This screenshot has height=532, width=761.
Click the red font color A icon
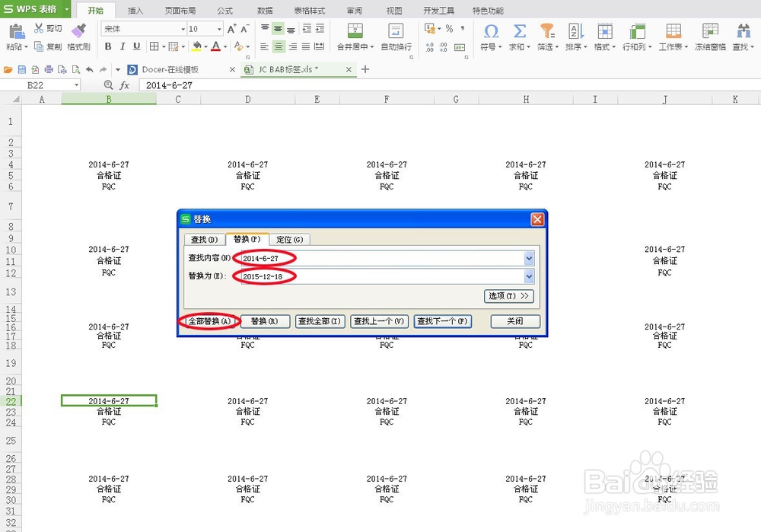(x=216, y=46)
